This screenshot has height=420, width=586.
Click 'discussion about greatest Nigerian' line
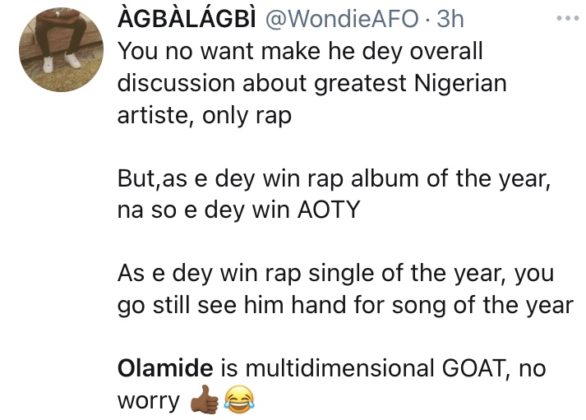312,83
